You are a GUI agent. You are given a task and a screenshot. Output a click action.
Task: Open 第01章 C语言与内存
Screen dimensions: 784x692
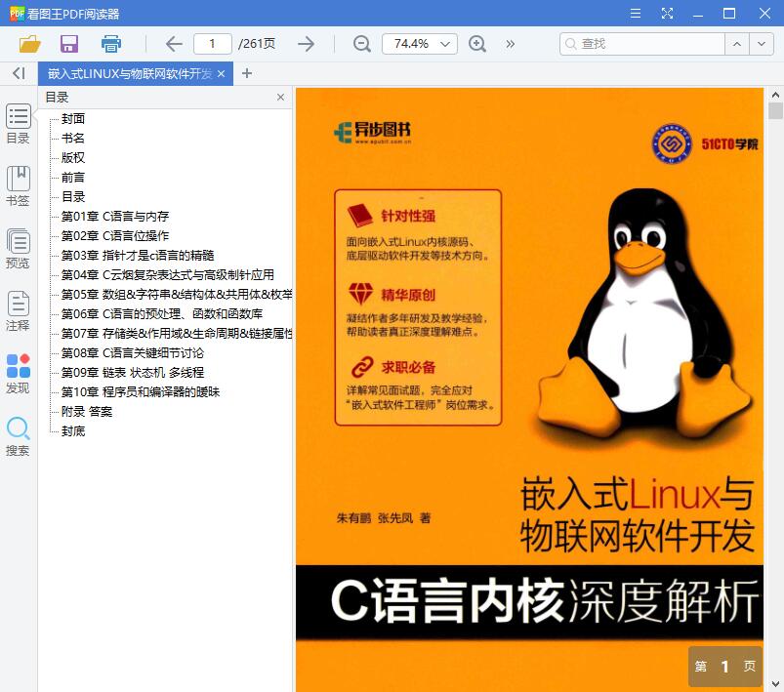tap(115, 216)
